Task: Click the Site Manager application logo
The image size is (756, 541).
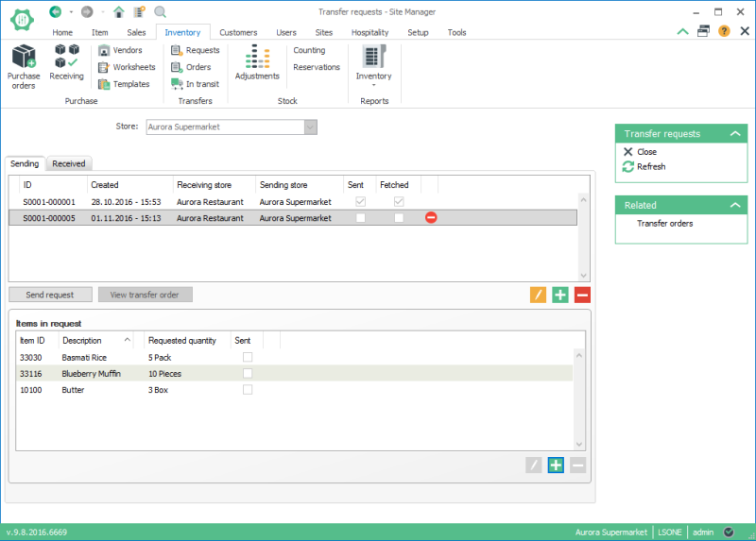Action: (x=22, y=20)
